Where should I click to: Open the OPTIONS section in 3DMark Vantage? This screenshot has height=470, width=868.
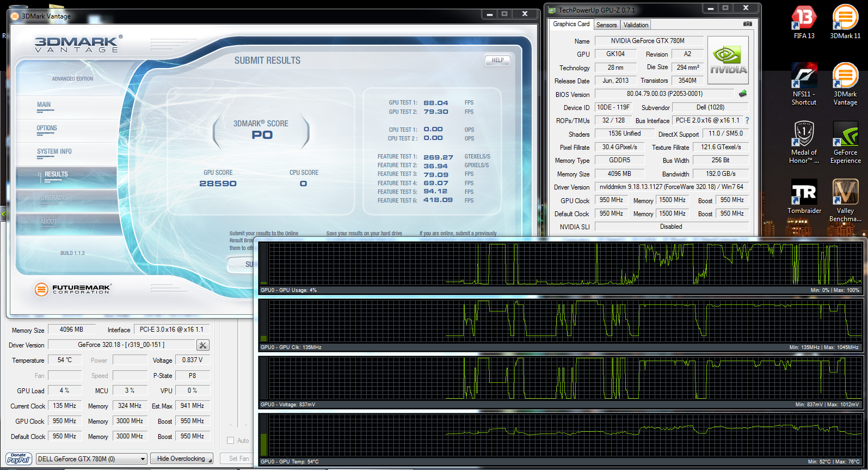(66, 131)
